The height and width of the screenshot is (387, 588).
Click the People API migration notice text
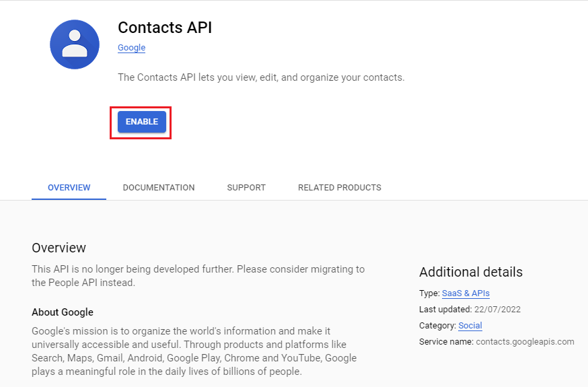[198, 276]
